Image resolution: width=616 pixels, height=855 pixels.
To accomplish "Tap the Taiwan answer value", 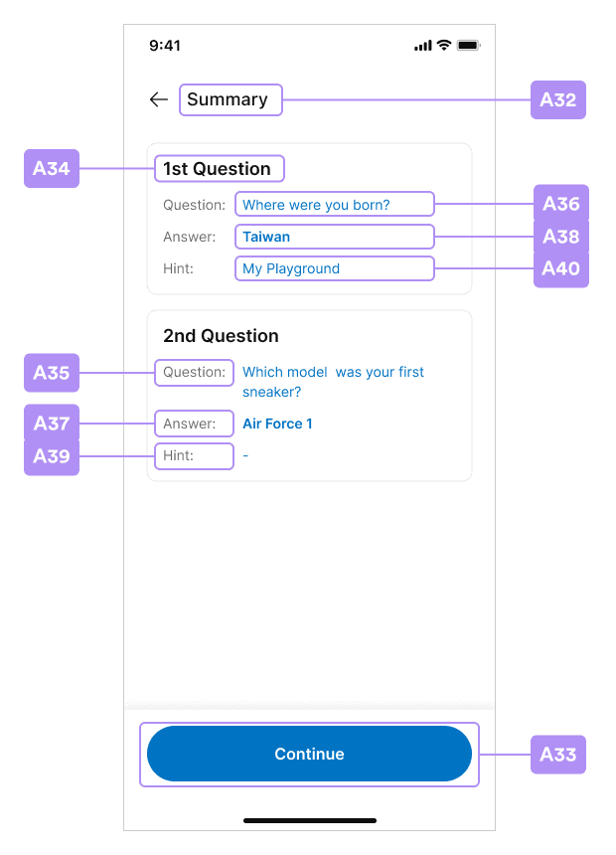I will [266, 237].
